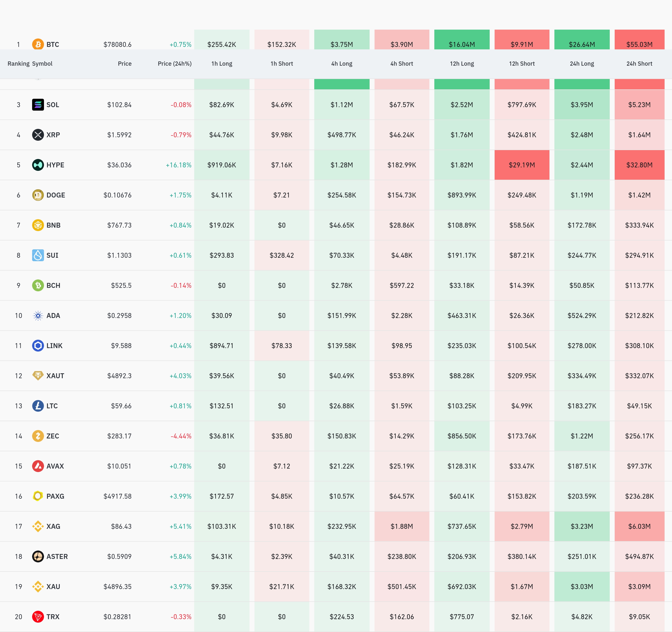Open the PAXG symbol link

(55, 496)
